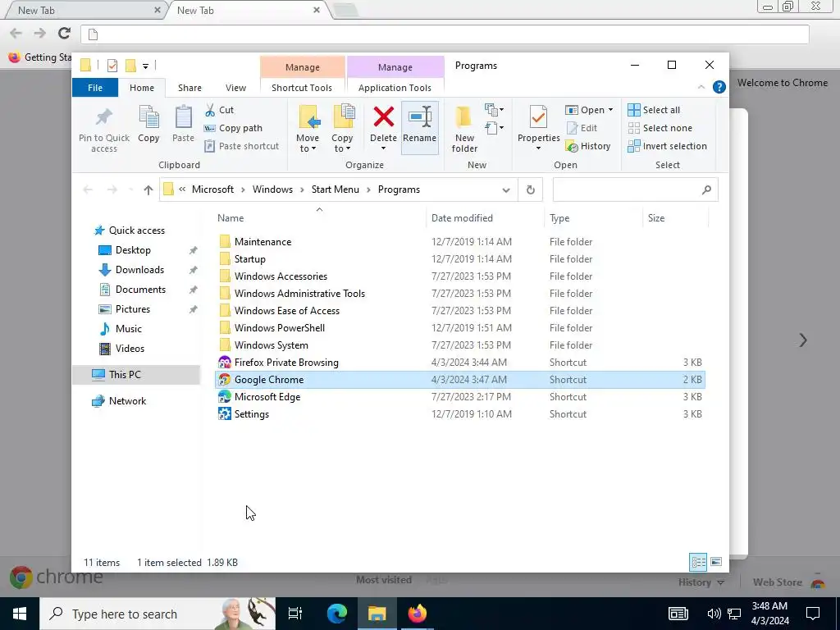The width and height of the screenshot is (840, 630).
Task: Click Select none
Action: (x=660, y=128)
